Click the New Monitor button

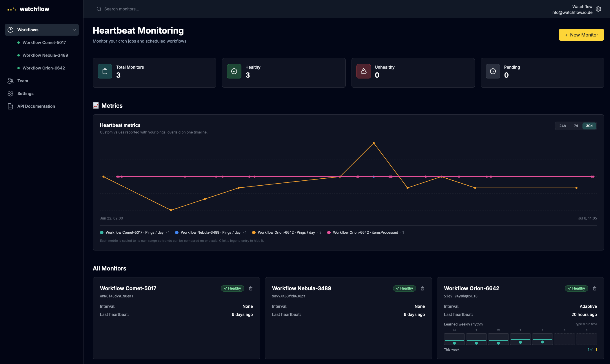pos(581,35)
